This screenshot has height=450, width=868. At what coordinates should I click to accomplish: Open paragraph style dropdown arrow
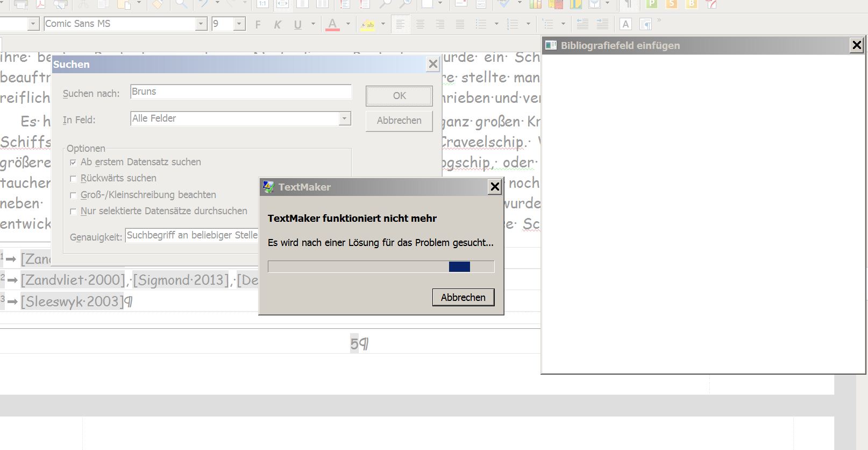tap(34, 24)
